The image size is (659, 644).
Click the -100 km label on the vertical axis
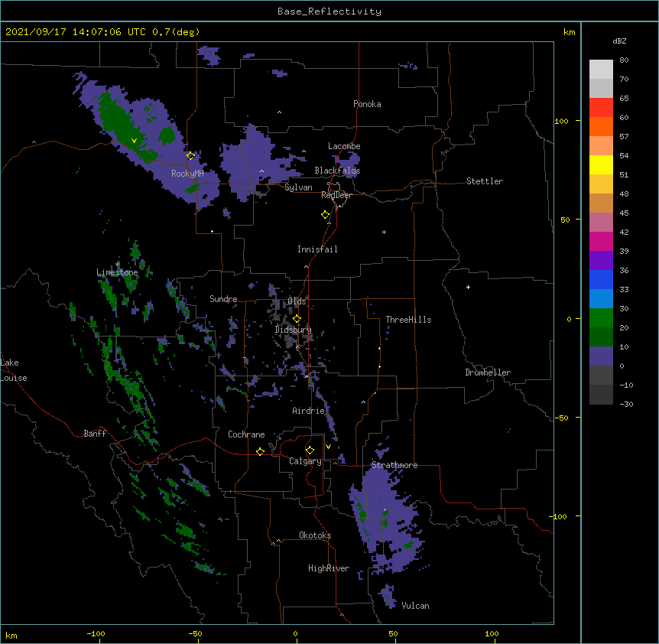(559, 516)
